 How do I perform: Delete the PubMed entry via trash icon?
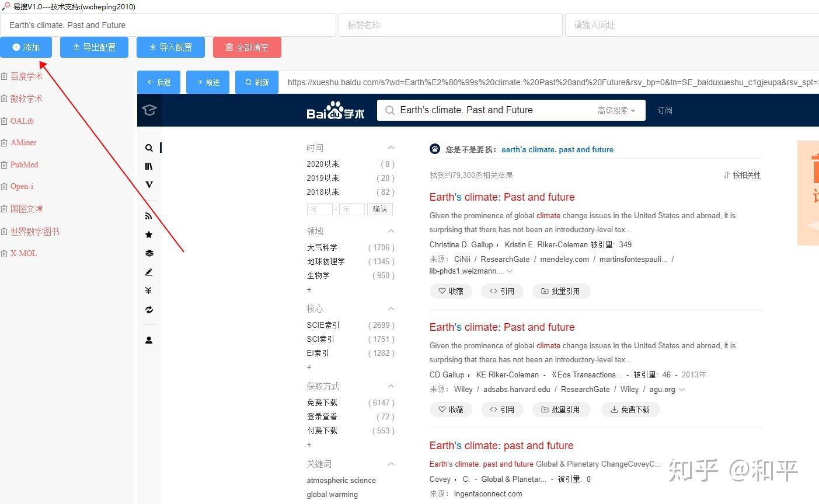(4, 164)
